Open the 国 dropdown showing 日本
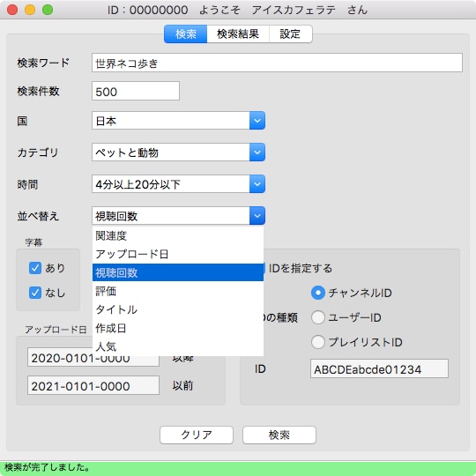 tap(178, 121)
